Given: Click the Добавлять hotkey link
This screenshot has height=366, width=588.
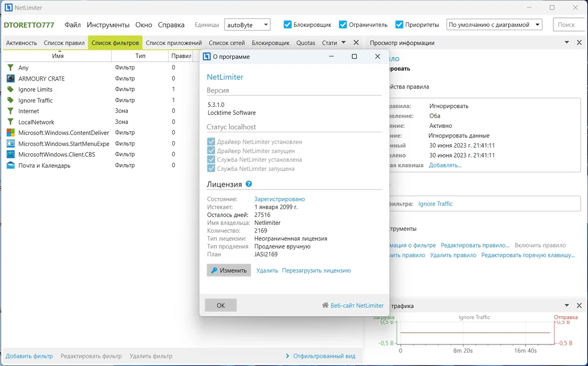Looking at the screenshot, I should point(445,165).
